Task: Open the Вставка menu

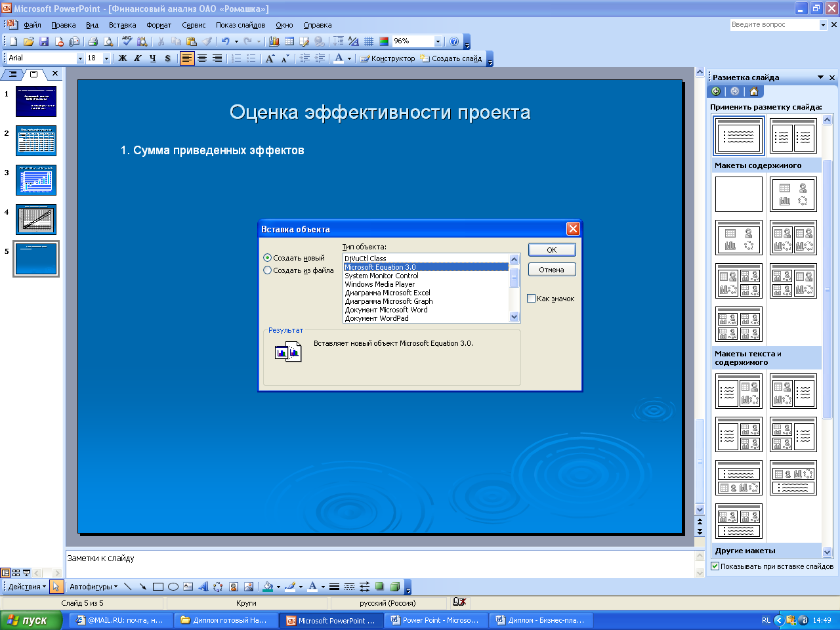Action: tap(123, 25)
